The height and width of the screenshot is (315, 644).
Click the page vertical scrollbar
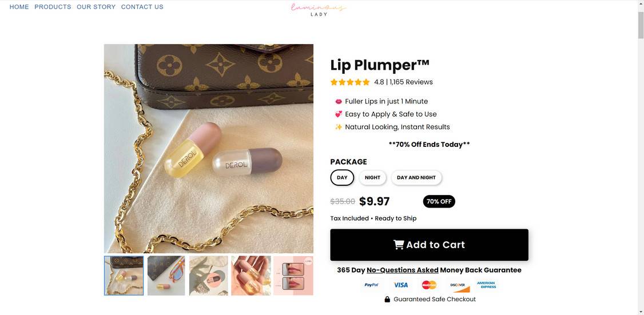(x=641, y=172)
